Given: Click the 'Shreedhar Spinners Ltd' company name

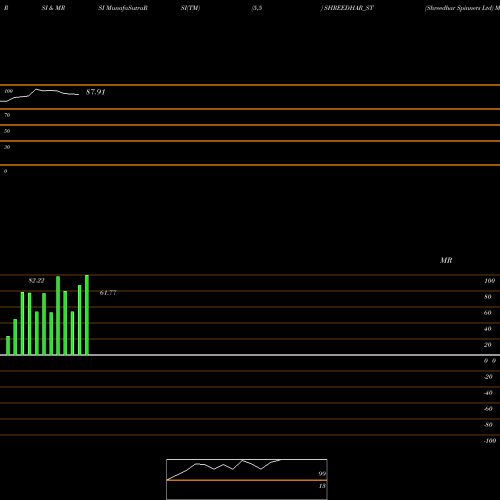Looking at the screenshot, I should pos(459,8).
